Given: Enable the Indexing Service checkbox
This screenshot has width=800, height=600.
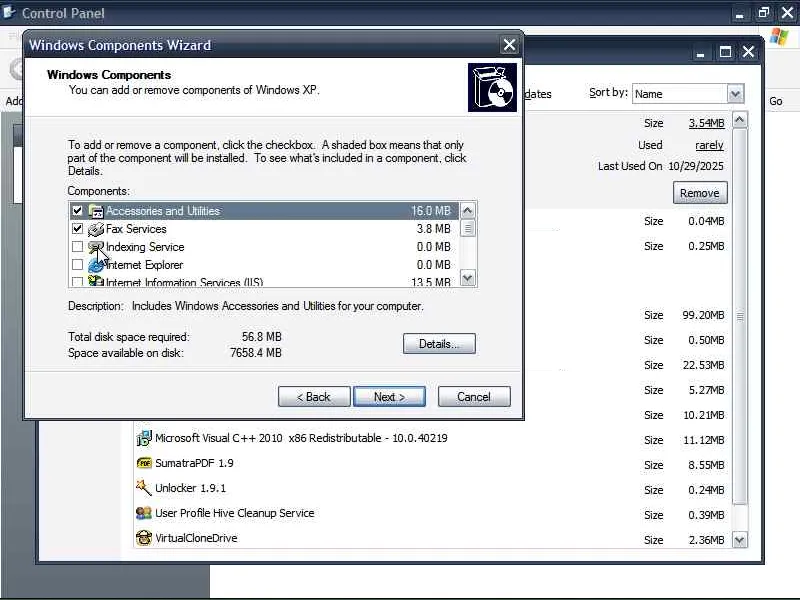Looking at the screenshot, I should click(x=77, y=247).
